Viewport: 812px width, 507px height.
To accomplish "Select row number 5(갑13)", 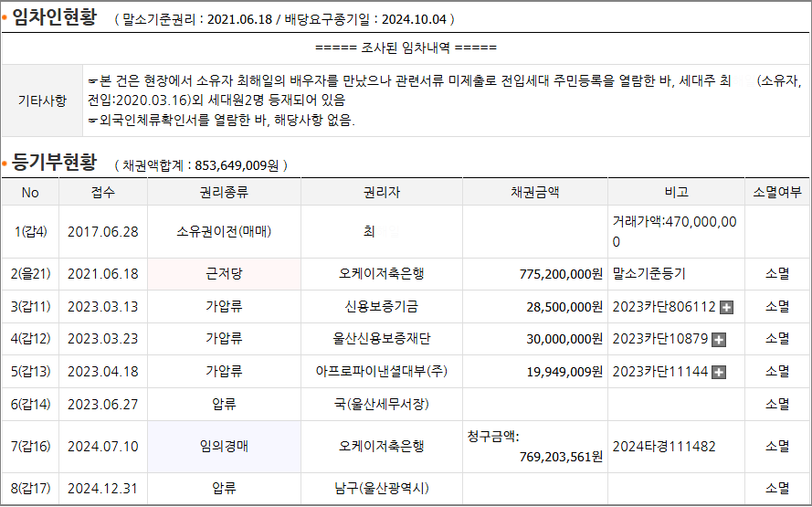I will (x=30, y=371).
